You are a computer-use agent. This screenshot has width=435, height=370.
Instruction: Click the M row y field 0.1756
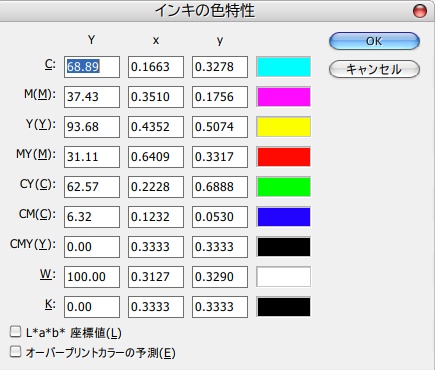[x=220, y=97]
